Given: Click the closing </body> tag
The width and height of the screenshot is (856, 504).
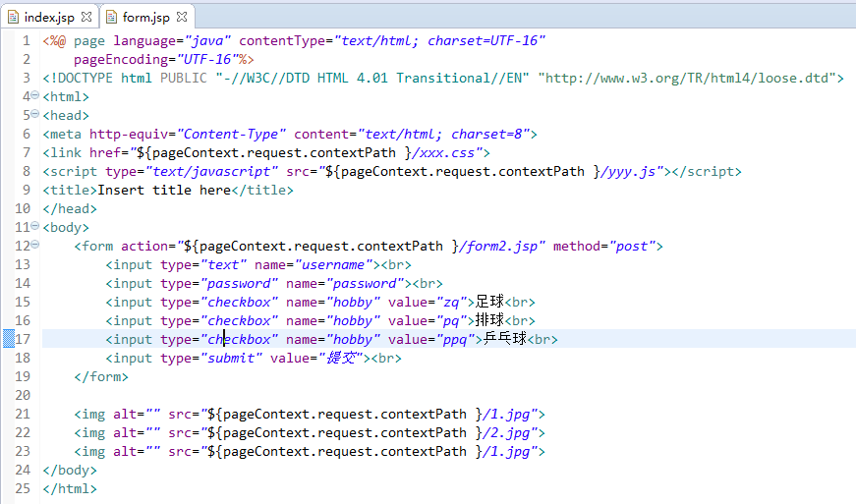Looking at the screenshot, I should point(70,470).
